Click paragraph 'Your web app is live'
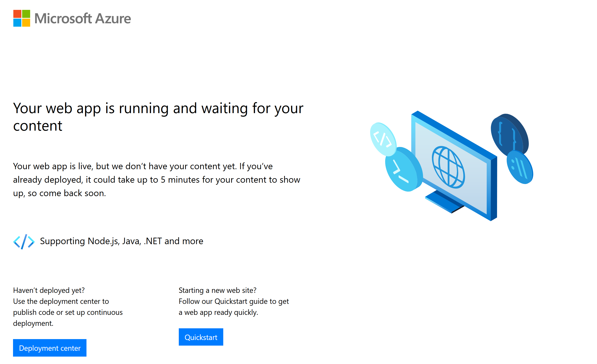597x364 pixels. click(x=157, y=180)
